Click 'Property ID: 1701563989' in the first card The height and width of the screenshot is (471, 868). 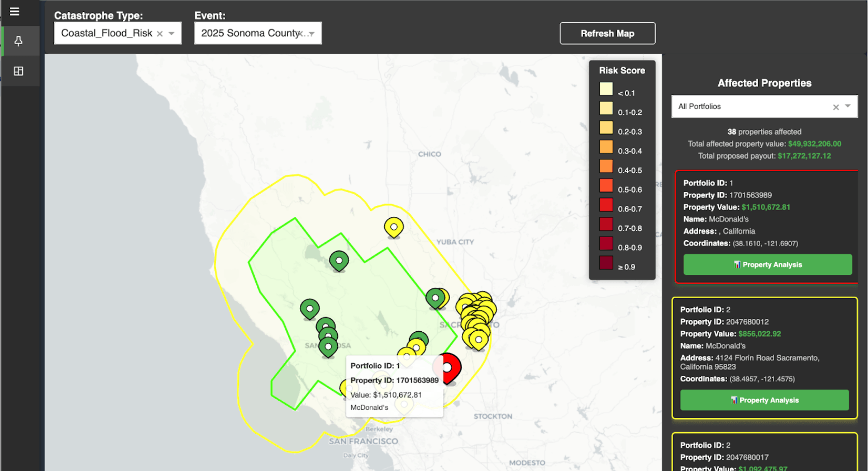click(727, 195)
